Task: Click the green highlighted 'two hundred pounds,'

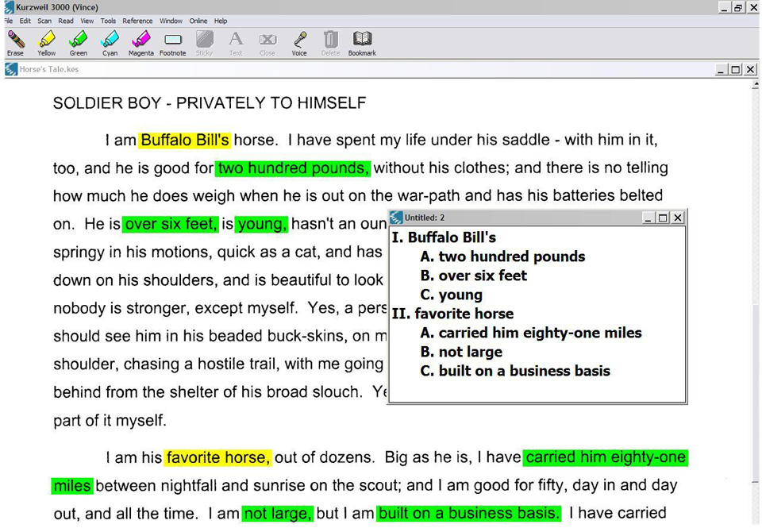Action: [293, 168]
